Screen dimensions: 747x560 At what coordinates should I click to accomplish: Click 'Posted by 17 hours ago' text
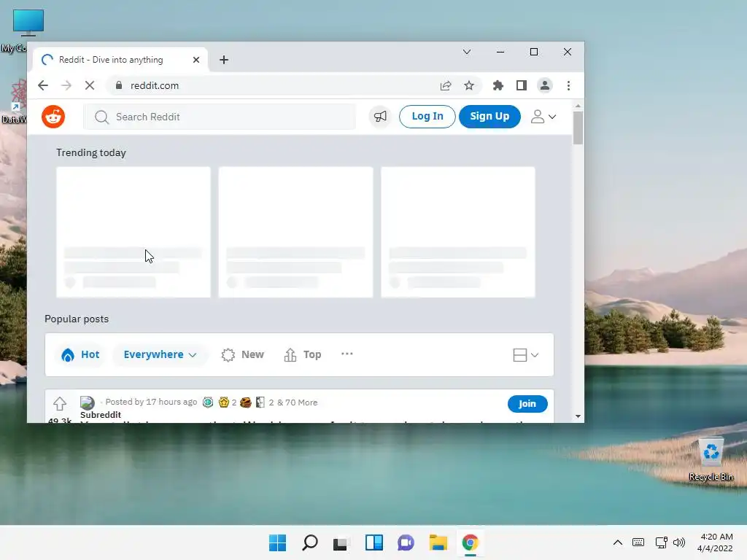[x=151, y=402]
